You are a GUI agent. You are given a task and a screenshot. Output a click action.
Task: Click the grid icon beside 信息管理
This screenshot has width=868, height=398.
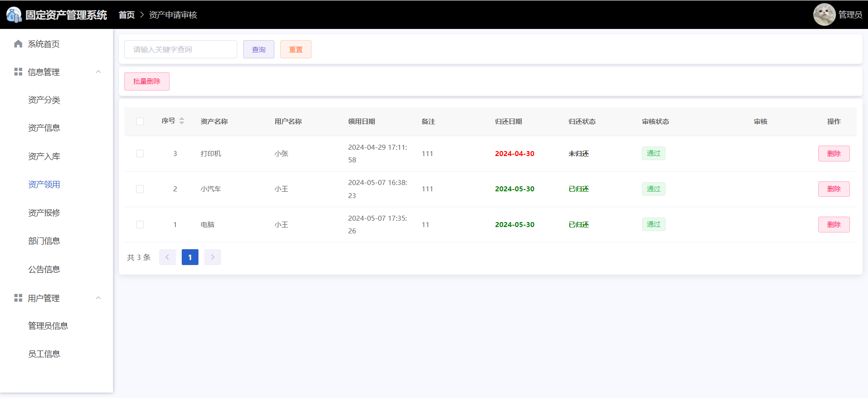pos(18,72)
